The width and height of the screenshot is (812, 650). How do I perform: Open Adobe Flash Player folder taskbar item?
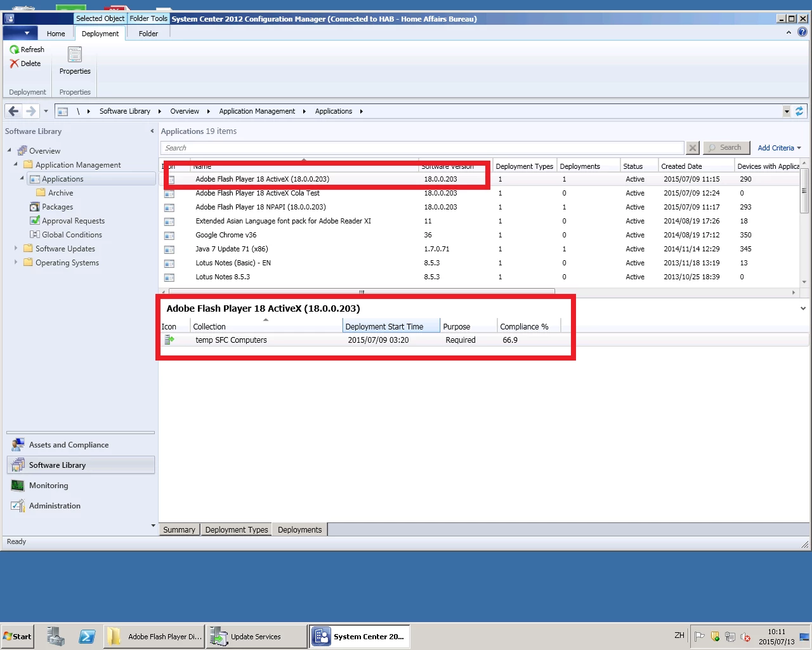click(x=154, y=637)
